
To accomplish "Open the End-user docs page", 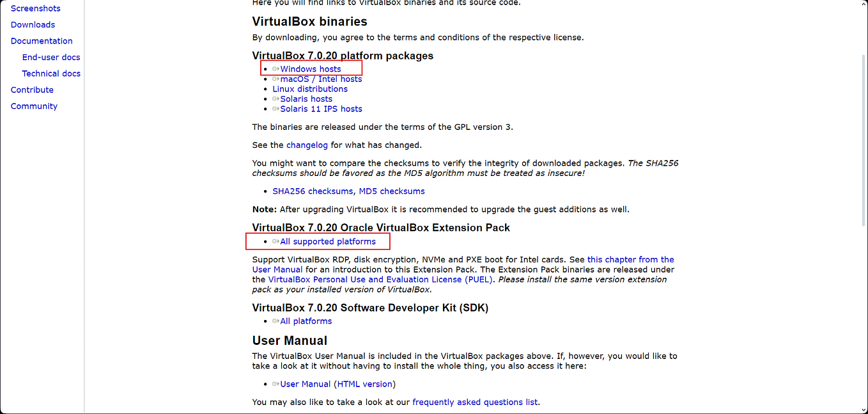I will point(51,57).
